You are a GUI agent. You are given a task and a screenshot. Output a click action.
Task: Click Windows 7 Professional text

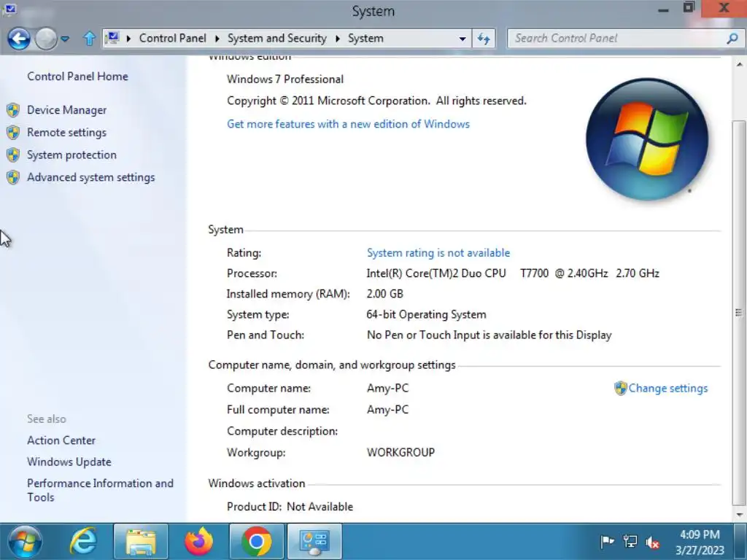point(285,79)
